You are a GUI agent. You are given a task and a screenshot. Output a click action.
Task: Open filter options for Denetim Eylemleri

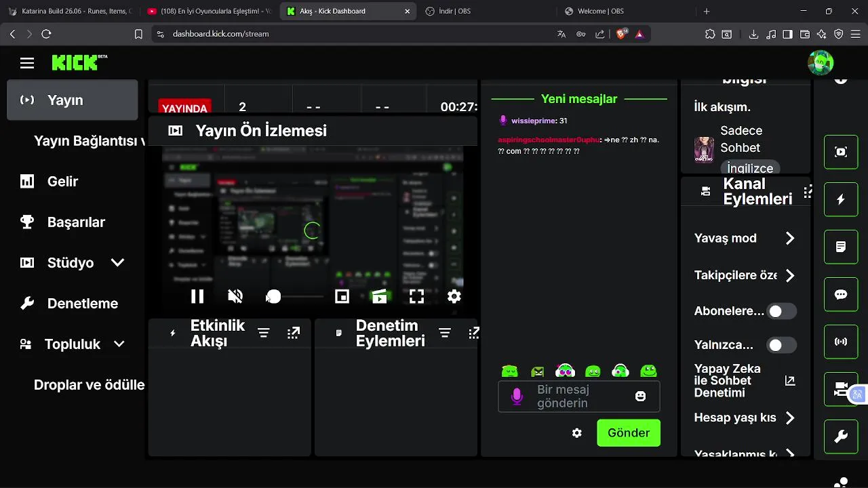click(445, 333)
